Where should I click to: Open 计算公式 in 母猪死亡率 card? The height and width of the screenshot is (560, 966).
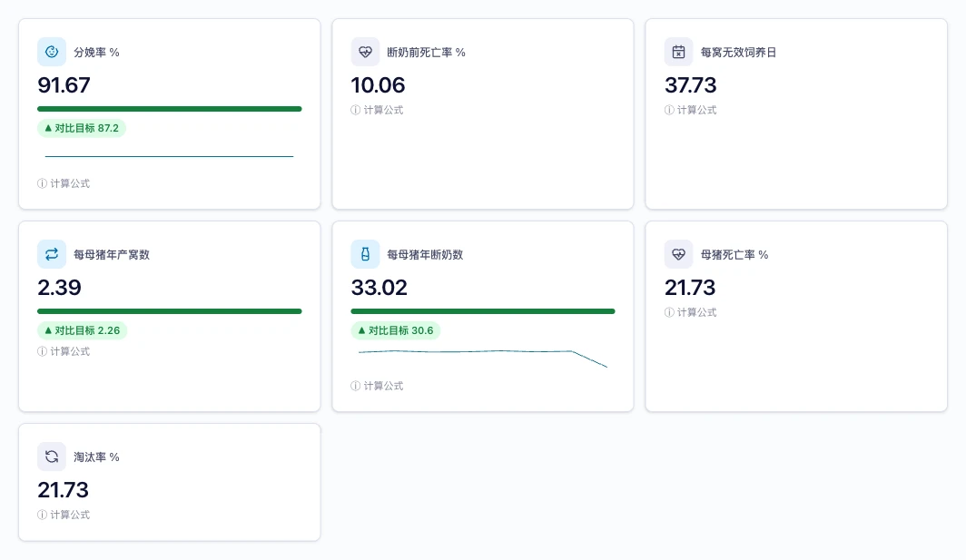(x=691, y=312)
